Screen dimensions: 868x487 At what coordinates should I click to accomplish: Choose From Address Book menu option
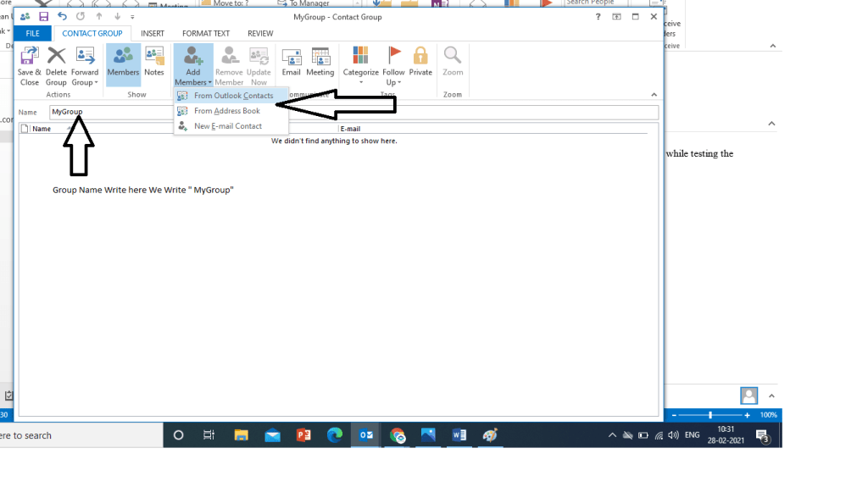[226, 111]
